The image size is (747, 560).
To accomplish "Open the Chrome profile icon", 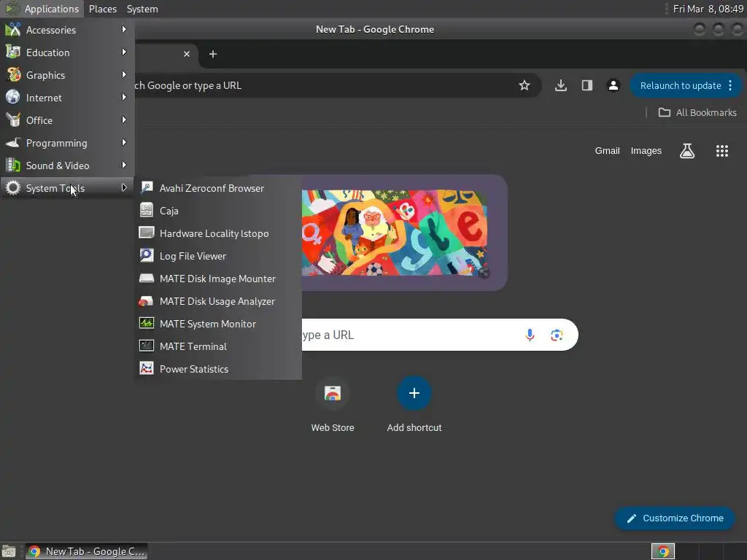I will click(613, 85).
